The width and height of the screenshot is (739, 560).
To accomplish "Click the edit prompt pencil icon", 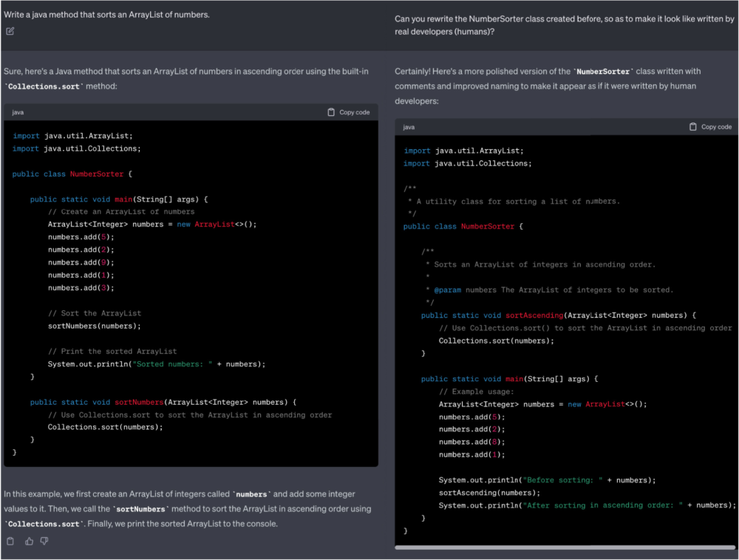I will (10, 31).
